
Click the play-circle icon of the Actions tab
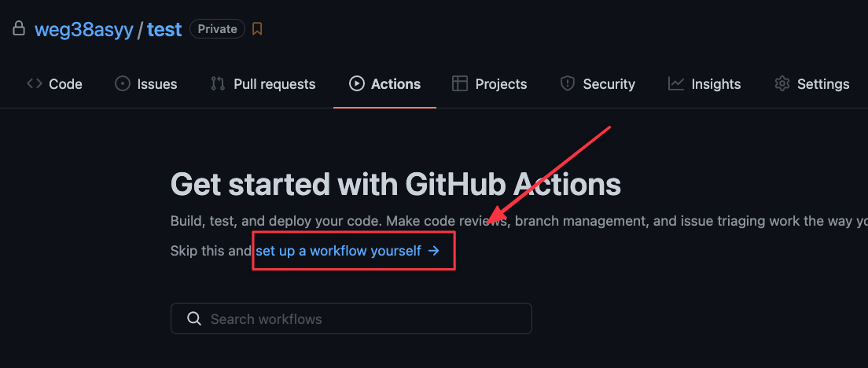click(356, 83)
